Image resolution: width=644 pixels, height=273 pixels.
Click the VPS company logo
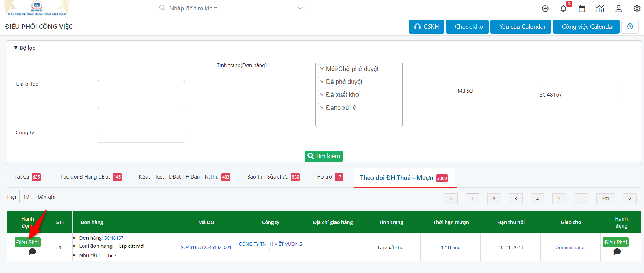coord(37,8)
